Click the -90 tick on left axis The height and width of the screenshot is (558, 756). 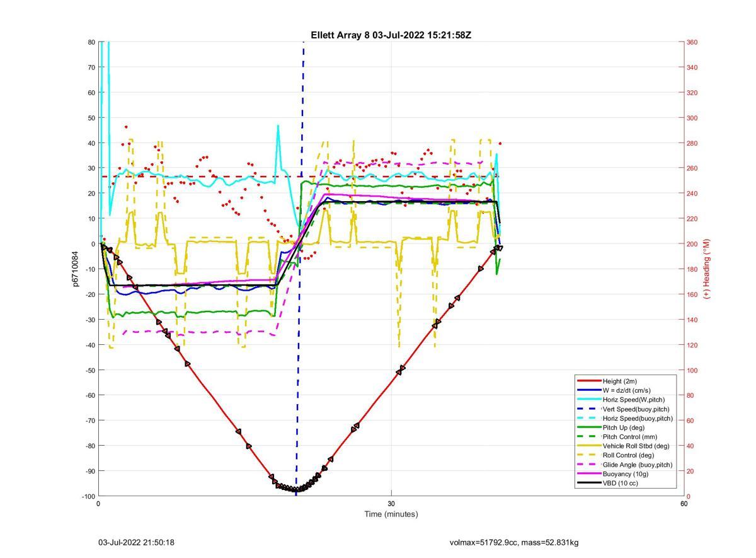(89, 471)
